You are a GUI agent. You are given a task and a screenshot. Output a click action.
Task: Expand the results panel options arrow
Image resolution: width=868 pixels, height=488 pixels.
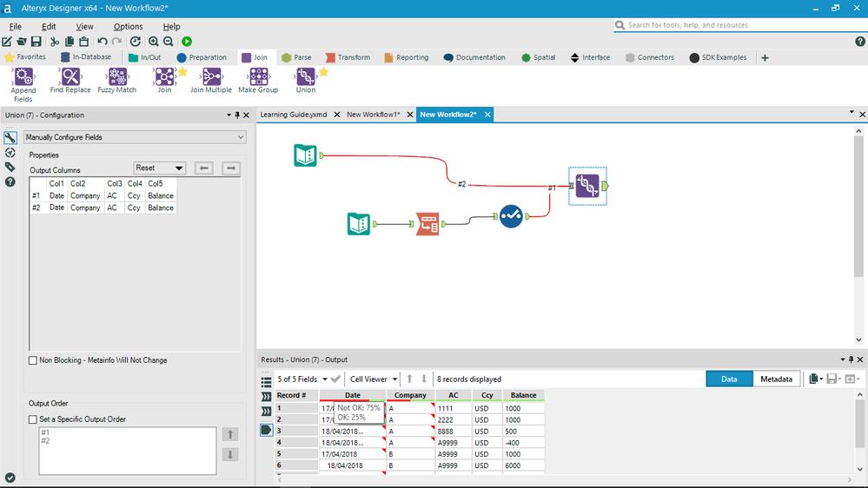[843, 359]
